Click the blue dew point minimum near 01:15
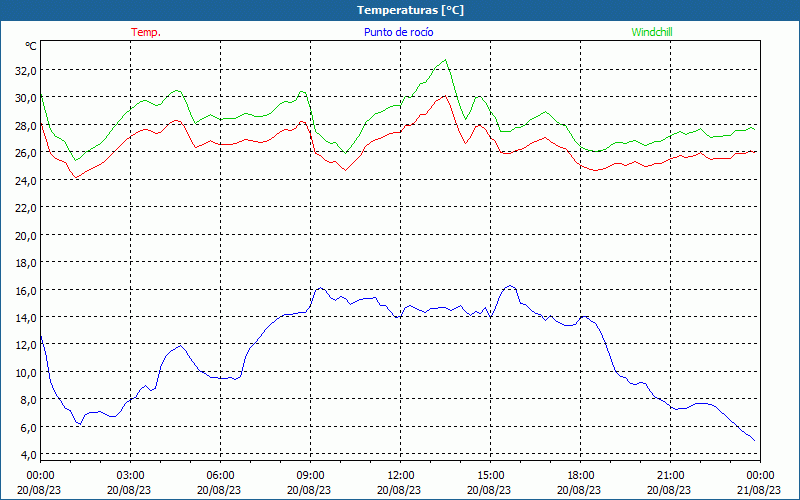Viewport: 800px width, 500px height. (79, 424)
